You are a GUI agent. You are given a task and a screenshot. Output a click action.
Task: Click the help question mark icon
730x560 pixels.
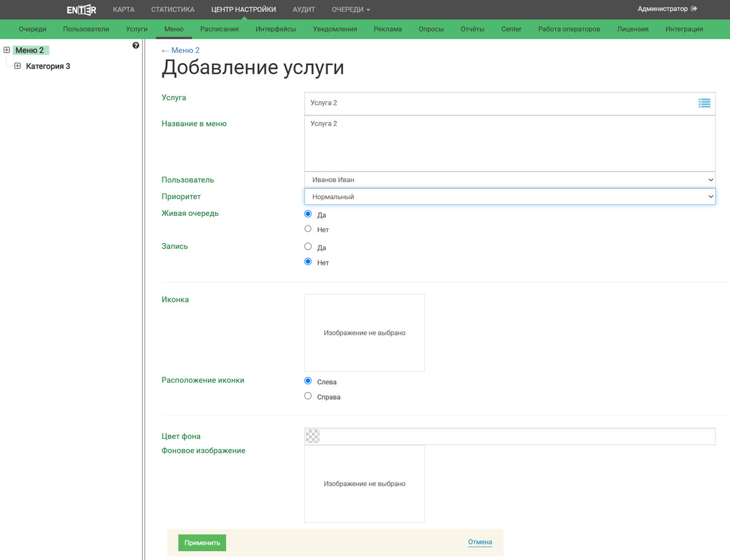(x=136, y=45)
